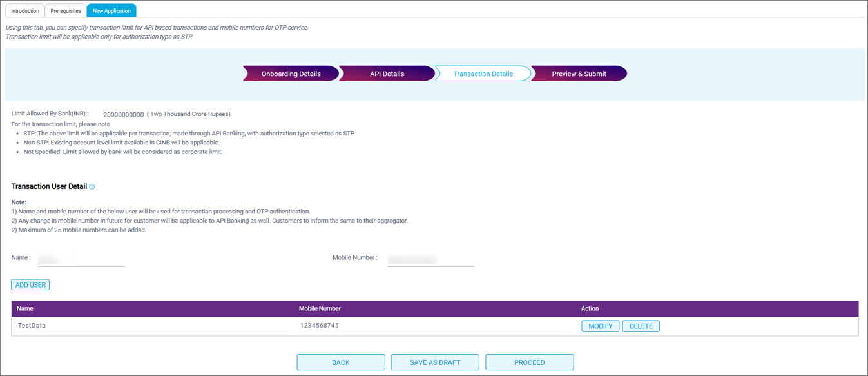
Task: Switch to the Prerequisites tab
Action: click(66, 11)
